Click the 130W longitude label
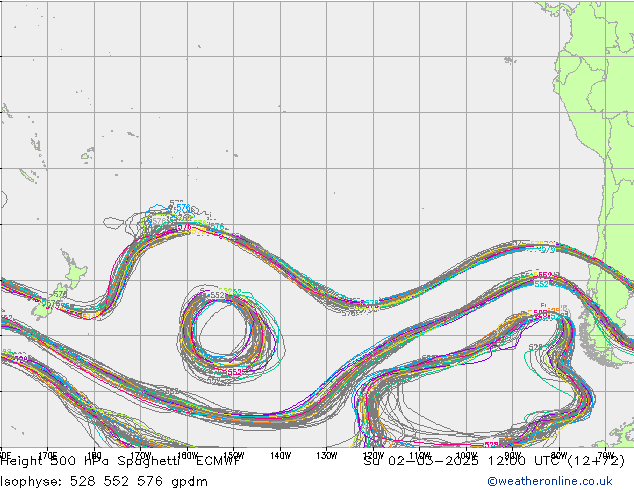 click(326, 455)
